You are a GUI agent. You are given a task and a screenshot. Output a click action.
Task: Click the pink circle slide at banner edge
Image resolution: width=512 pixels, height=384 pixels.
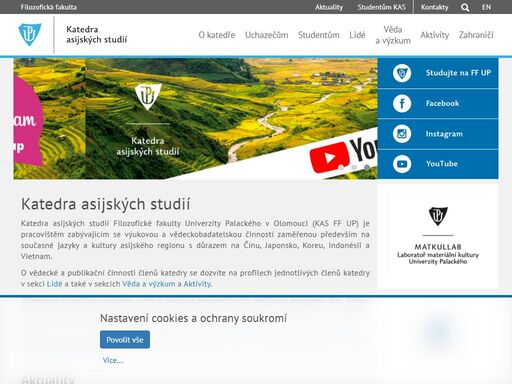pos(28,120)
